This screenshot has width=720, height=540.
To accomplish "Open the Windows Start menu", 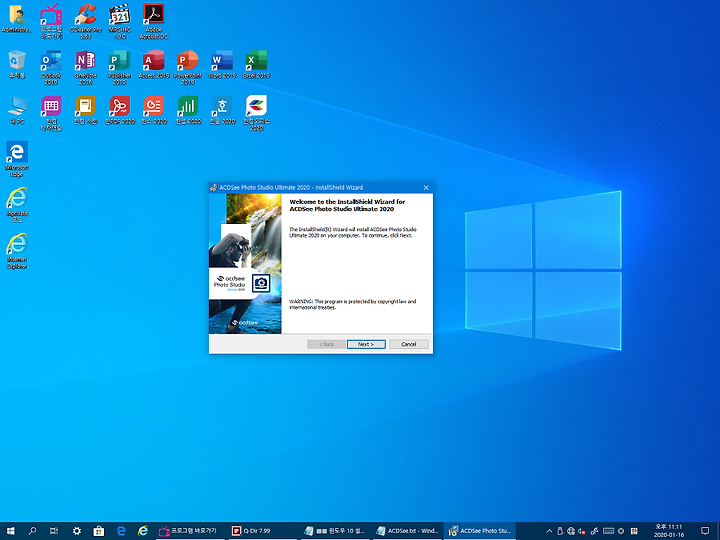I will coord(11,531).
